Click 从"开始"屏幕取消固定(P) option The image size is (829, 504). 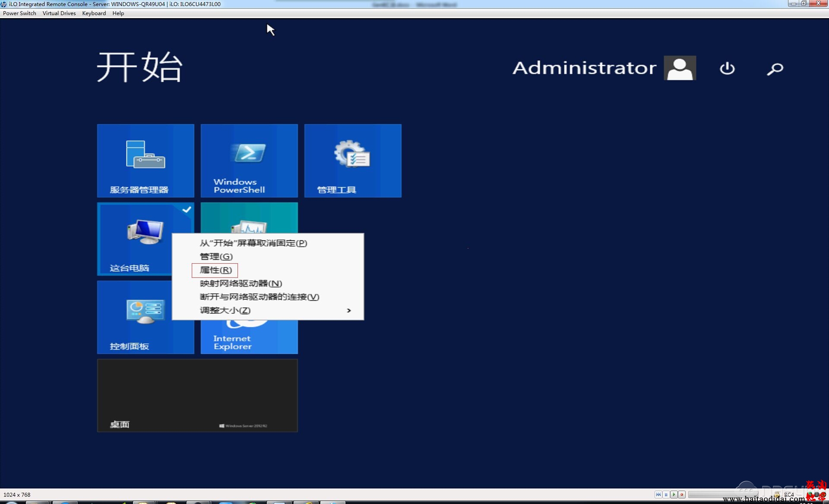tap(253, 243)
